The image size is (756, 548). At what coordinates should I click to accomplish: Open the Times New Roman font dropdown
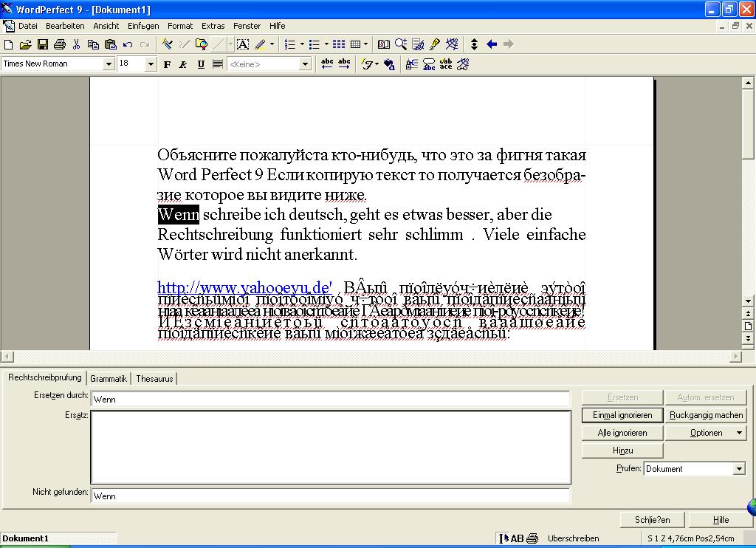(x=109, y=64)
